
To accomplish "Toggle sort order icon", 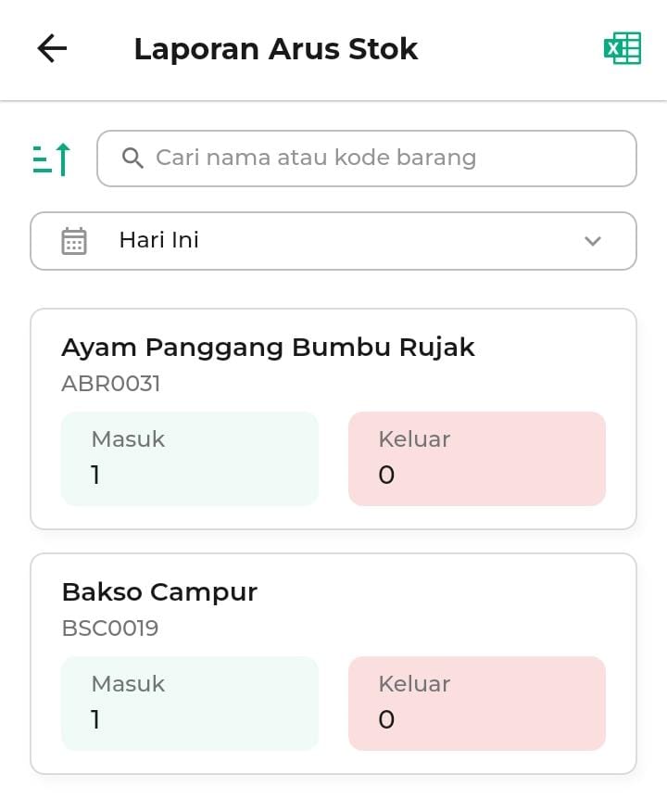I will point(52,159).
